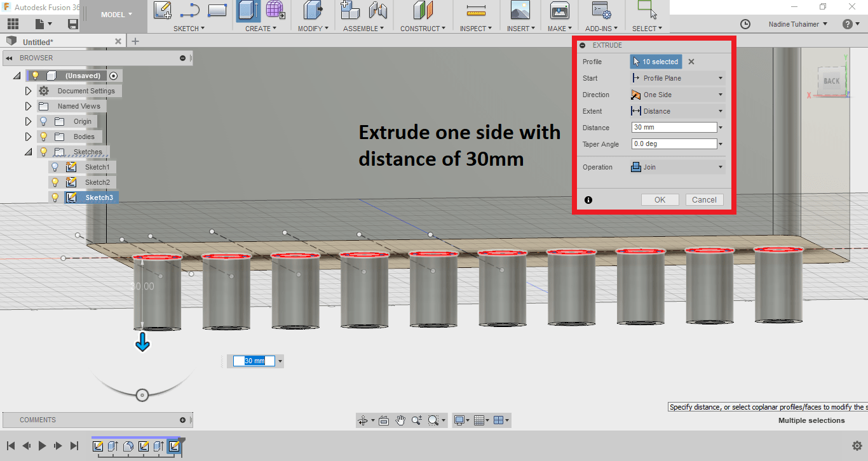Click the 3D Print make icon
This screenshot has height=461, width=868.
(559, 10)
